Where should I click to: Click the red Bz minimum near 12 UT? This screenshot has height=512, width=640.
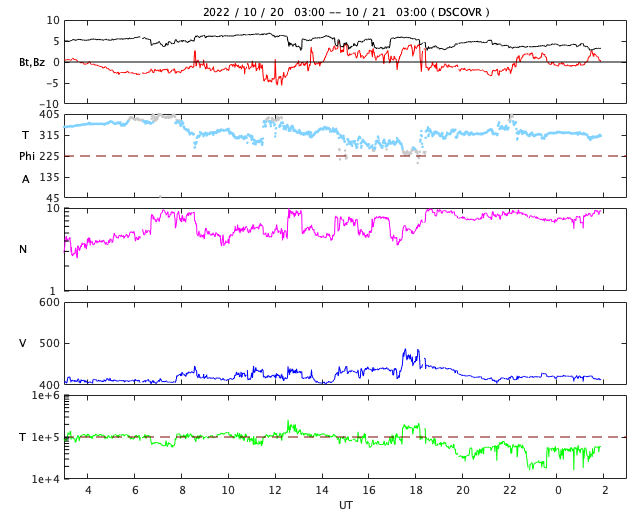[280, 84]
